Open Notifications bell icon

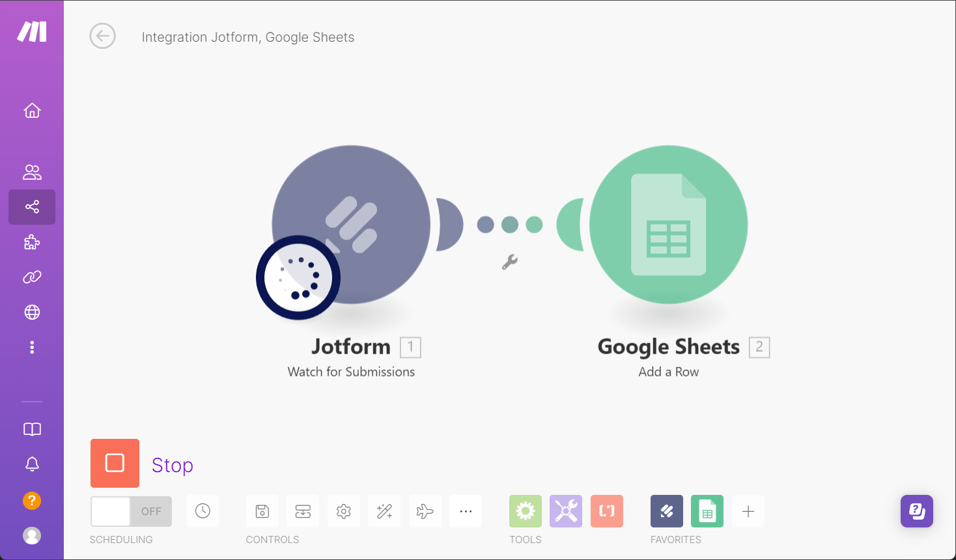(32, 464)
